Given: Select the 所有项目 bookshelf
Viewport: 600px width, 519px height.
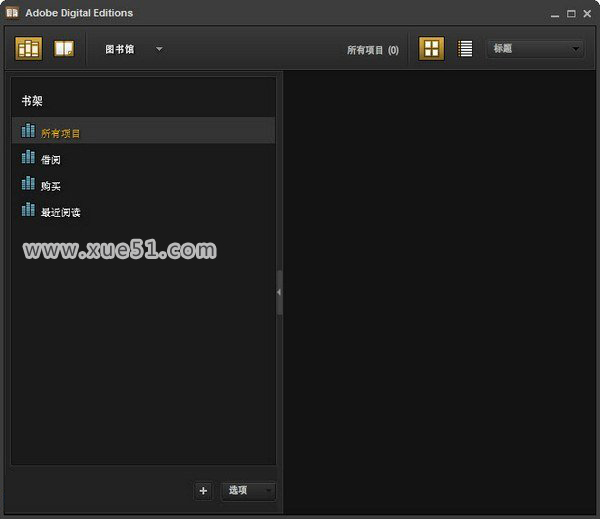Looking at the screenshot, I should click(x=143, y=131).
